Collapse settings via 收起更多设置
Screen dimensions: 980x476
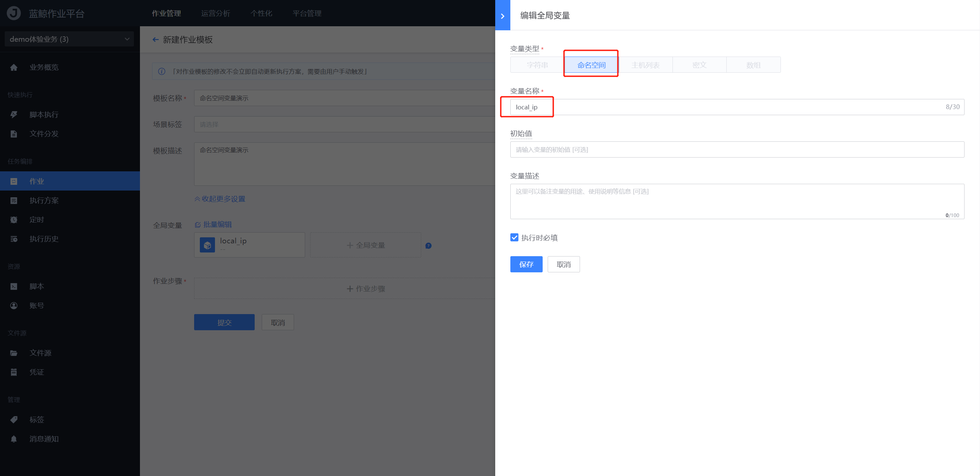point(220,199)
